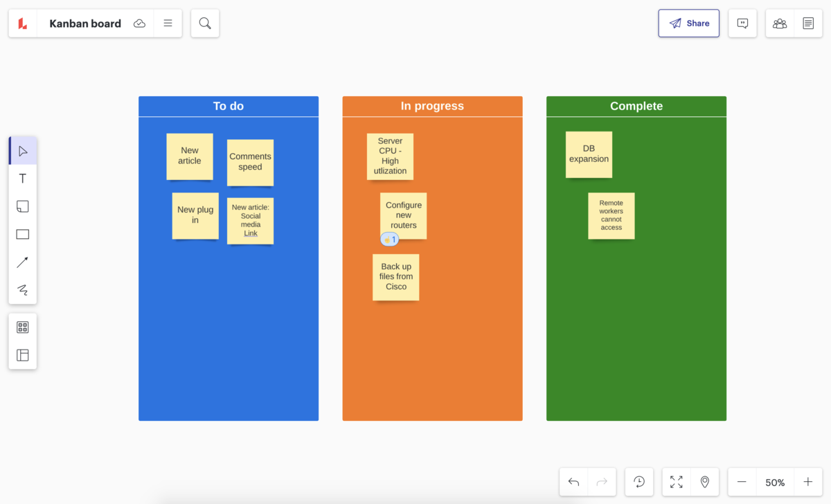Select the Comments speed sticky note

point(250,162)
